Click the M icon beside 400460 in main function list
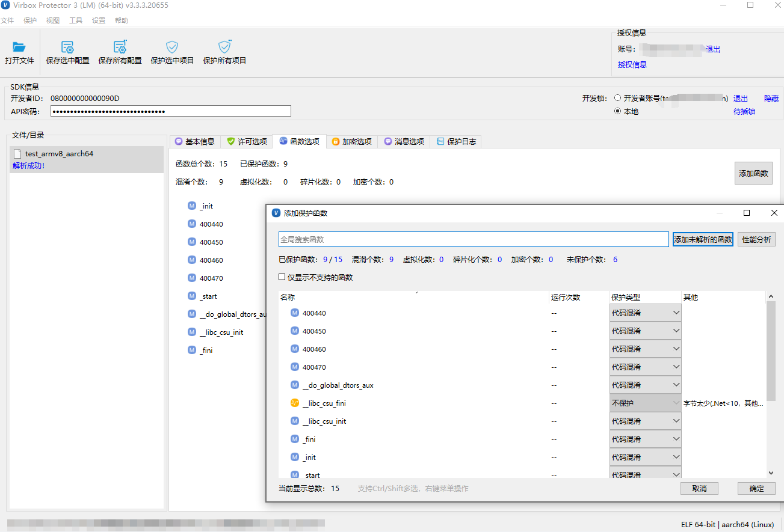Screen dimensions: 784x532 click(192, 260)
